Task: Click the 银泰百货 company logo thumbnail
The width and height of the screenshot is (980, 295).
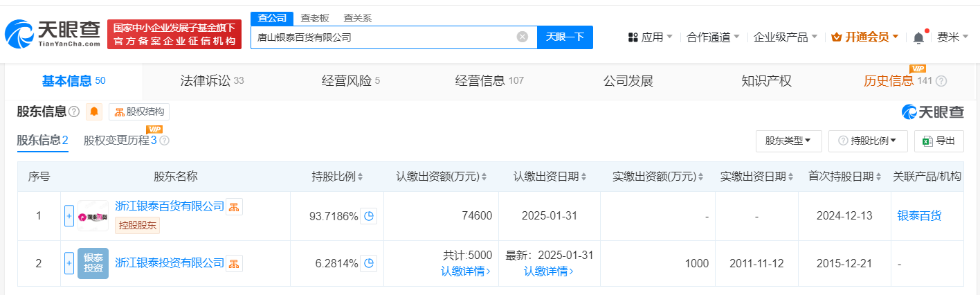Action: click(x=93, y=216)
